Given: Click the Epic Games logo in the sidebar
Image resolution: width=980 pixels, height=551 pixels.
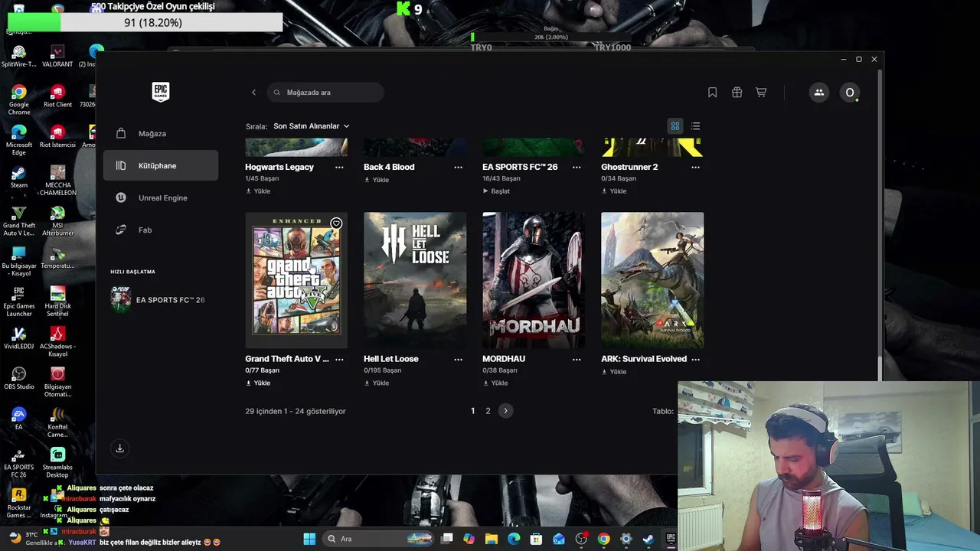Looking at the screenshot, I should tap(161, 92).
